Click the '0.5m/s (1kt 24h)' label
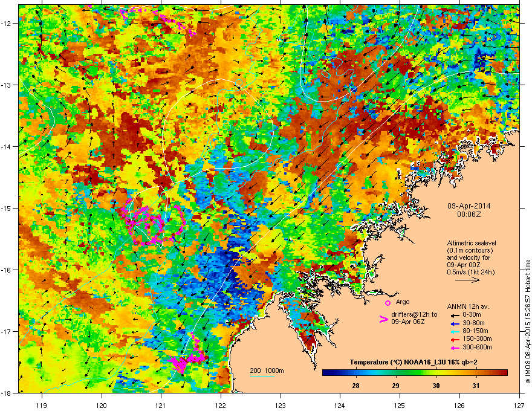 471,272
